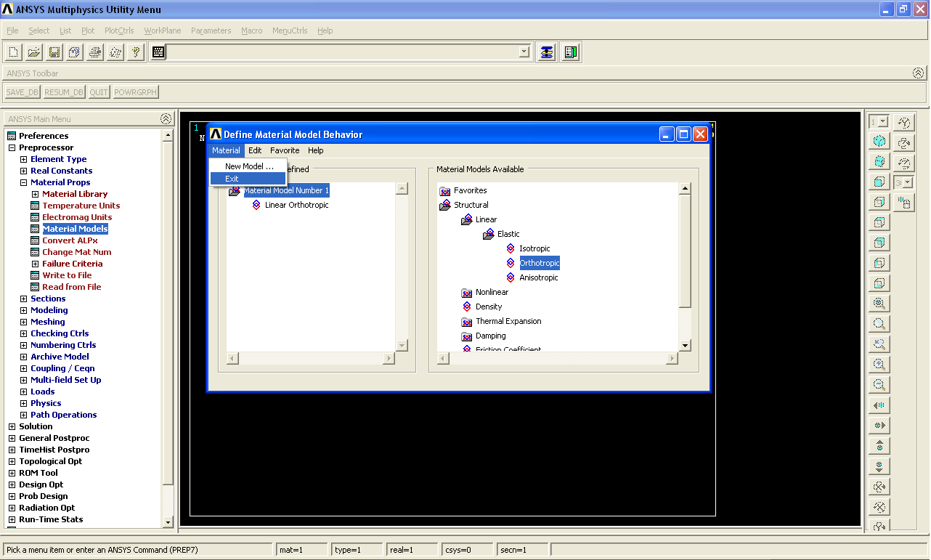Viewport: 931px width, 560px height.
Task: Click the Dynamic Model Mode icon
Action: tap(904, 203)
